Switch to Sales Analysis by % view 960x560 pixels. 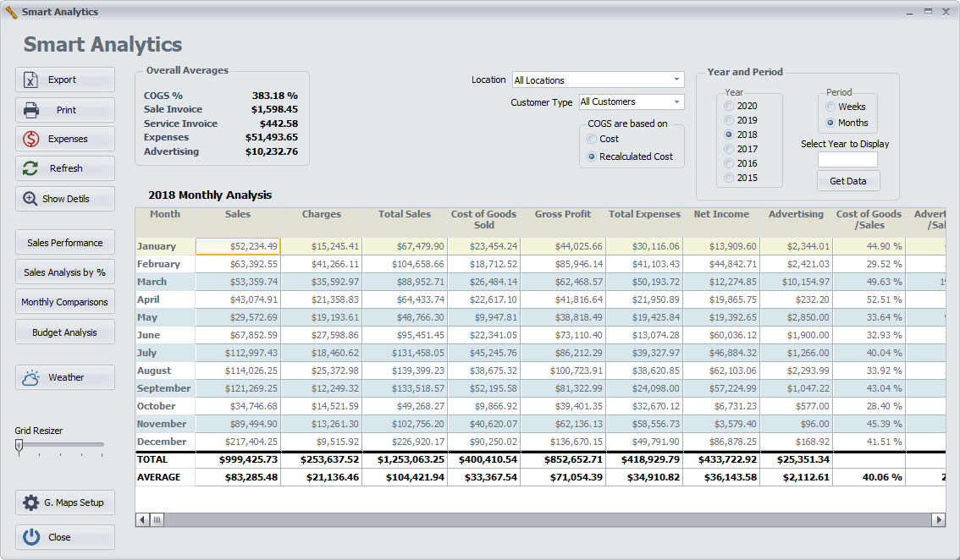[x=64, y=272]
